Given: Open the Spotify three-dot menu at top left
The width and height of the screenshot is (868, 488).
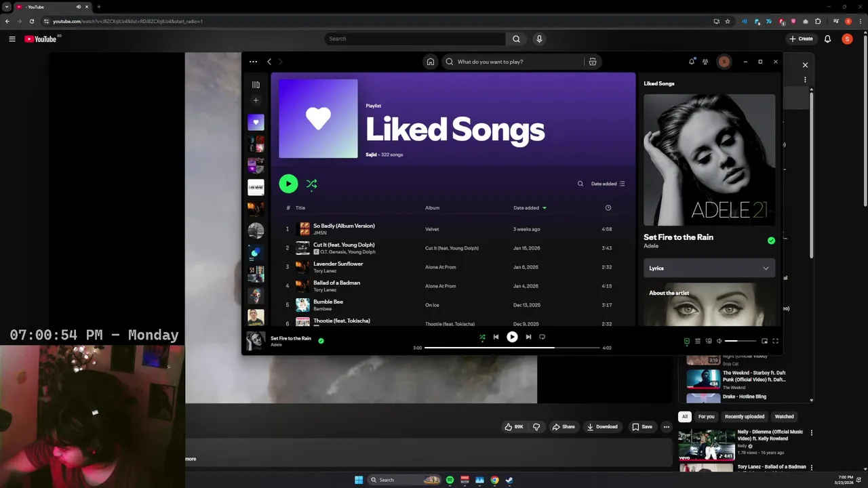Looking at the screenshot, I should pos(253,62).
